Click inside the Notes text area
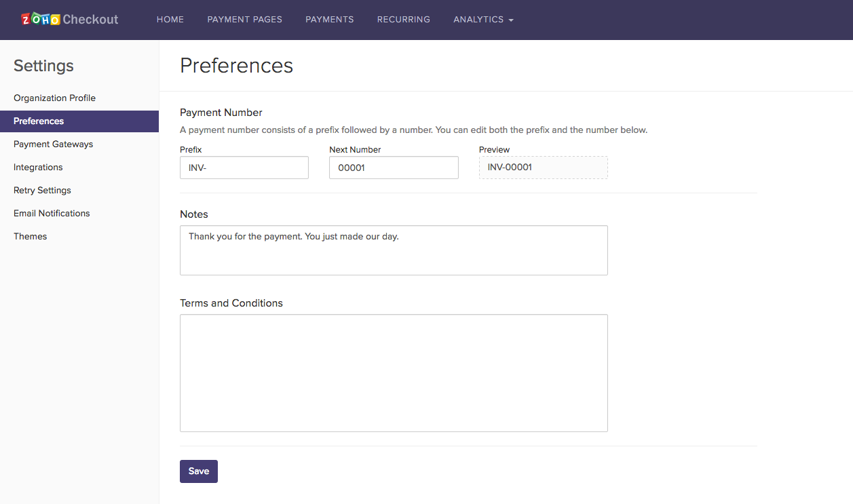Viewport: 853px width, 504px height. point(394,250)
